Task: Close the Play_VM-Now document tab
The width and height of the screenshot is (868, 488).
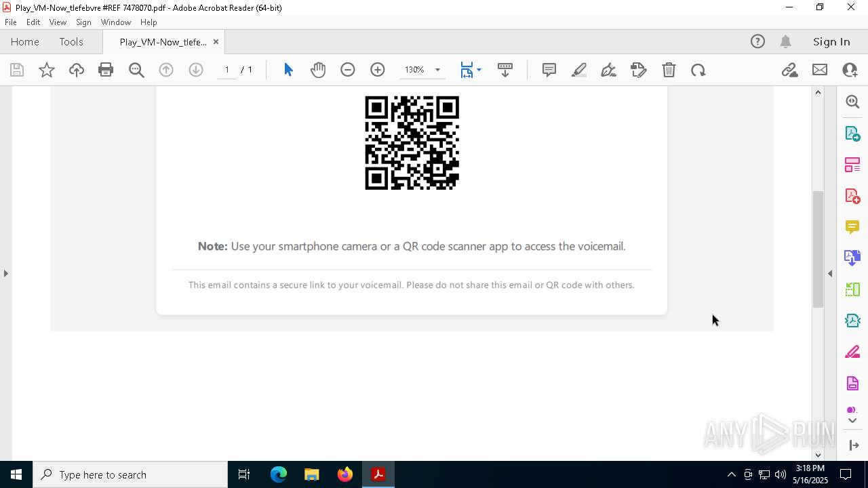Action: 216,41
